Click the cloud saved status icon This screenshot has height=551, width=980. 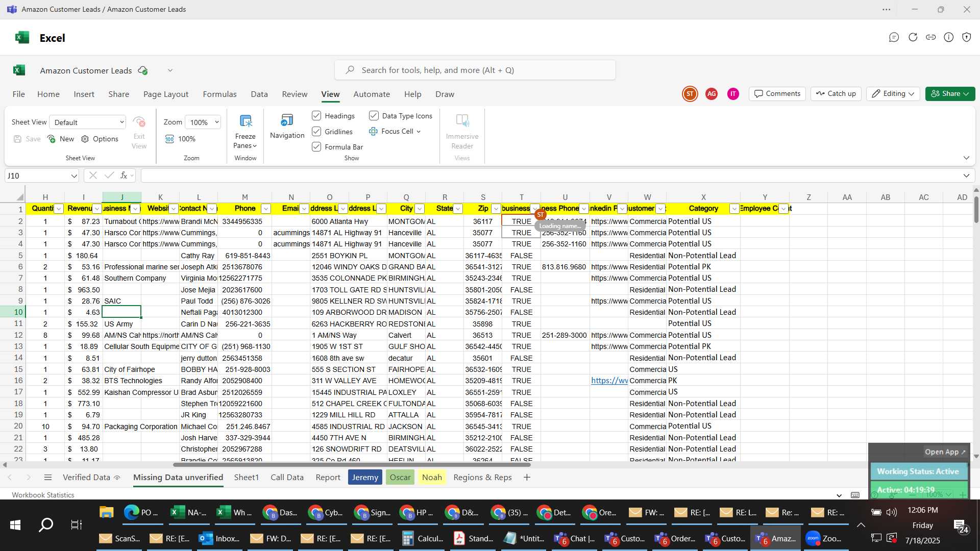pyautogui.click(x=143, y=70)
